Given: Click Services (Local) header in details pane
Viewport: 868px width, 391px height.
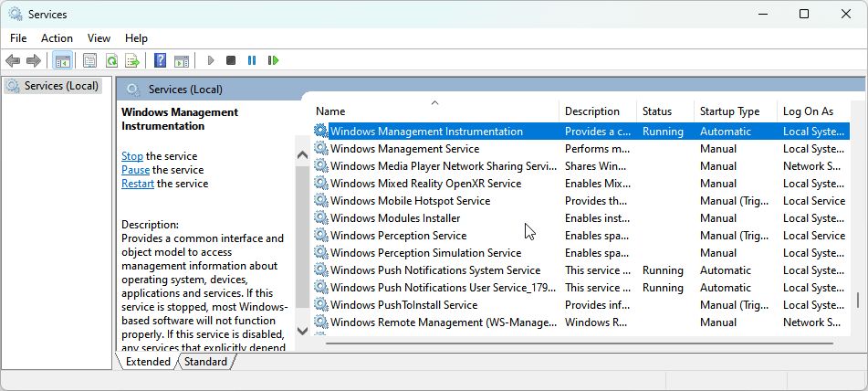Looking at the screenshot, I should (185, 90).
